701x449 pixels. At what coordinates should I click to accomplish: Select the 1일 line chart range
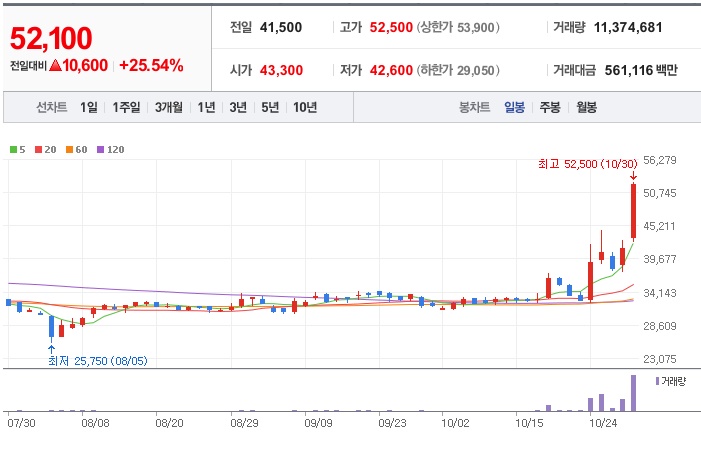click(x=89, y=107)
